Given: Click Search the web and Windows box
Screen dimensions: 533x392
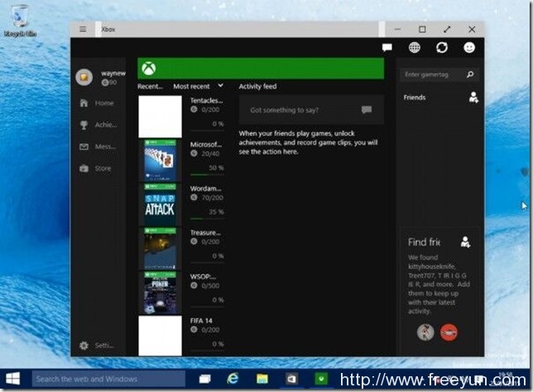Looking at the screenshot, I should coord(108,379).
